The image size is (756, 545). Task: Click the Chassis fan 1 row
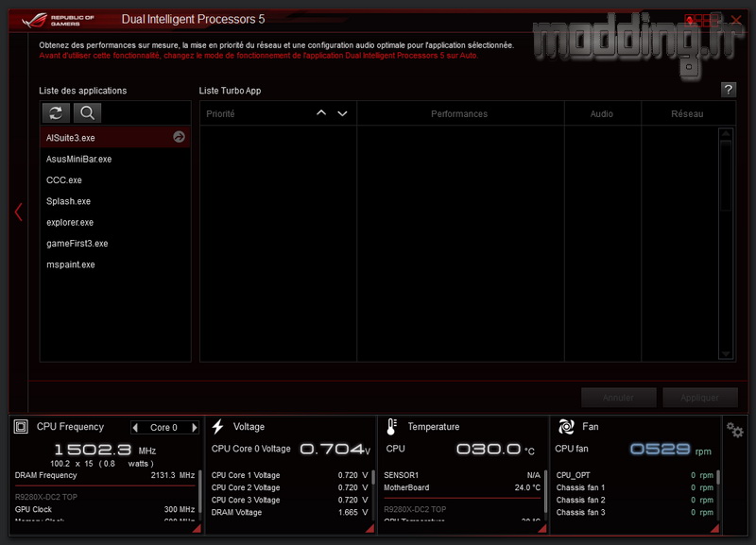(x=634, y=487)
